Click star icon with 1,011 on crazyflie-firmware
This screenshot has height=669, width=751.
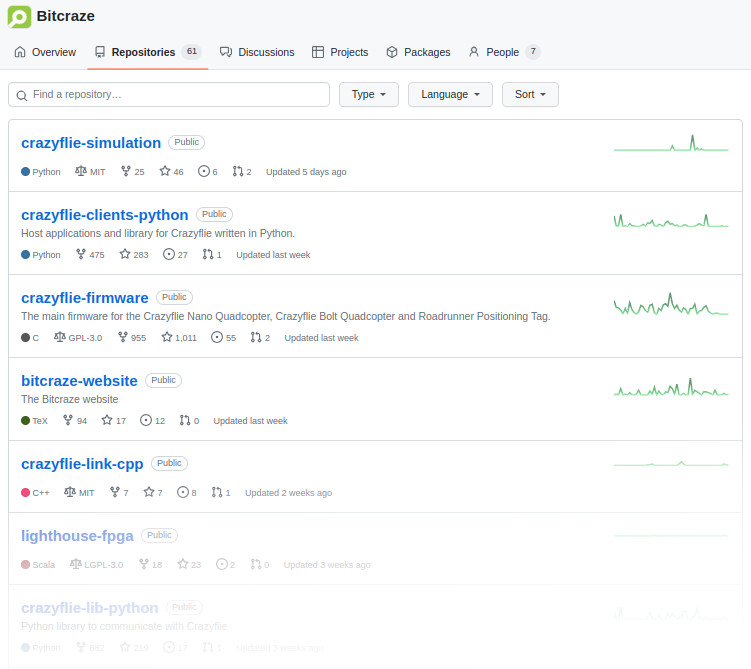coord(167,337)
